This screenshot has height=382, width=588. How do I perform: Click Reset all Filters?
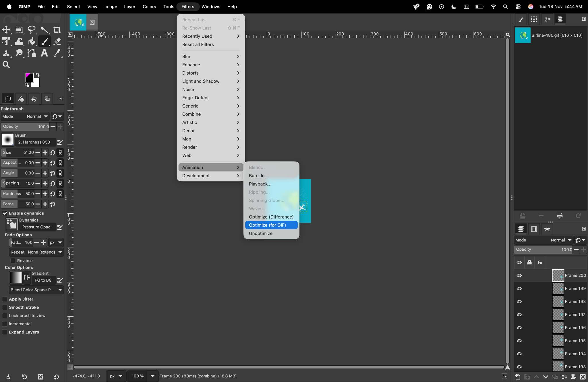tap(198, 44)
